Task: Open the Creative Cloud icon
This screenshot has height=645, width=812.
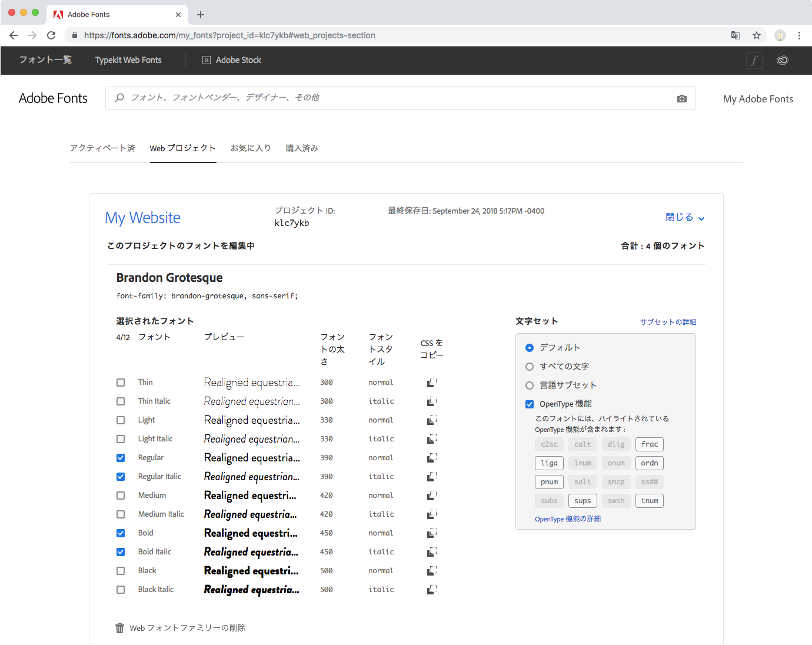Action: click(x=782, y=60)
